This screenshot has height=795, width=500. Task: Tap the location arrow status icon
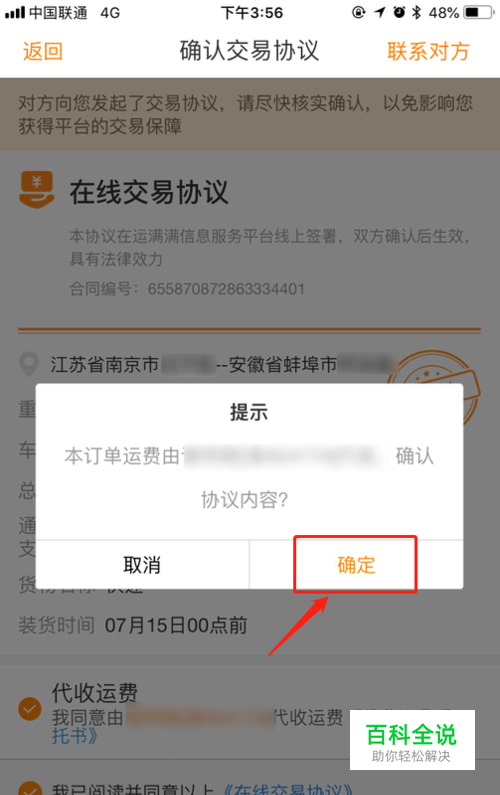click(380, 12)
